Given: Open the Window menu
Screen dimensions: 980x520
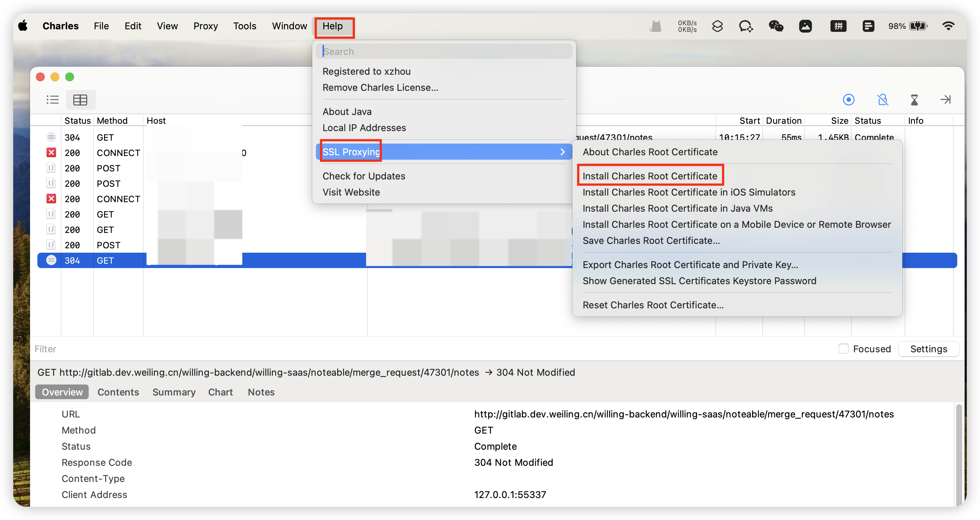Looking at the screenshot, I should tap(289, 26).
